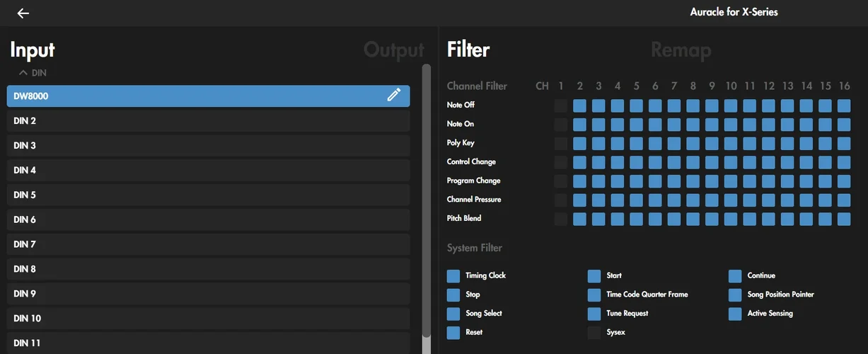The height and width of the screenshot is (354, 868).
Task: Click the pencil edit icon on DW8000
Action: click(x=394, y=96)
